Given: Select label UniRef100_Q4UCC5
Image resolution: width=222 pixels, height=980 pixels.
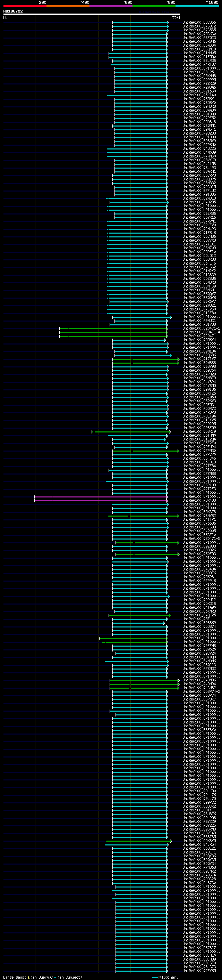Looking at the screenshot, I should point(199,148).
